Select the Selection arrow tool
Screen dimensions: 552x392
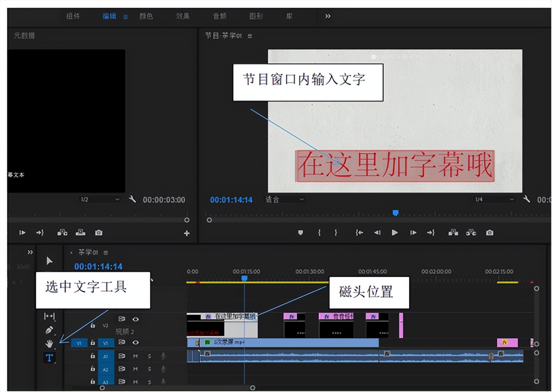coord(49,260)
